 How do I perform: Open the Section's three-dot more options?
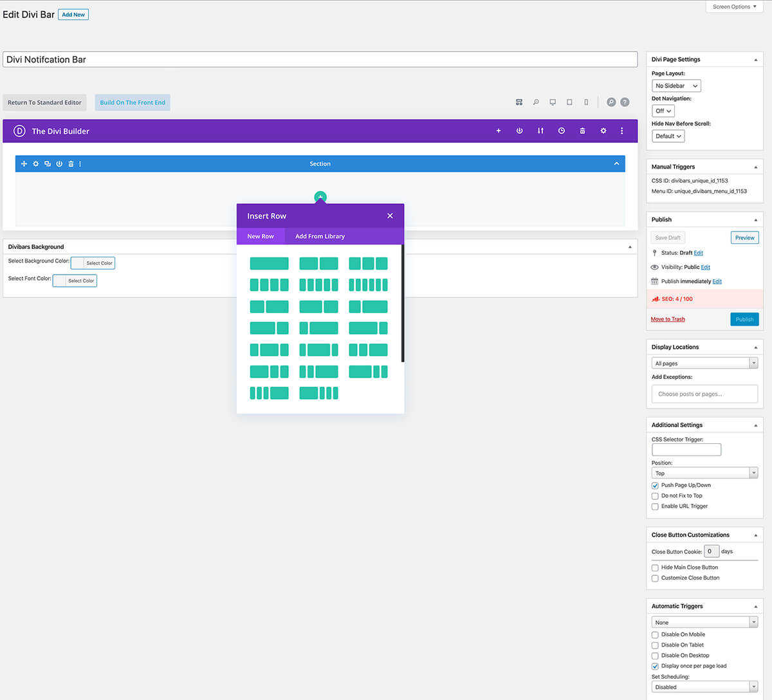pyautogui.click(x=80, y=164)
